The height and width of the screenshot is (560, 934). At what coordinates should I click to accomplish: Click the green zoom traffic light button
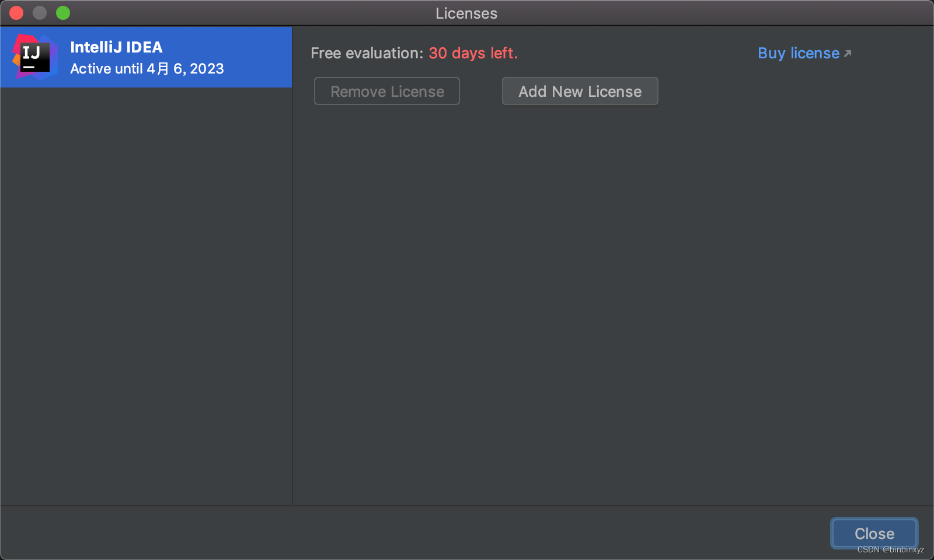pos(62,12)
